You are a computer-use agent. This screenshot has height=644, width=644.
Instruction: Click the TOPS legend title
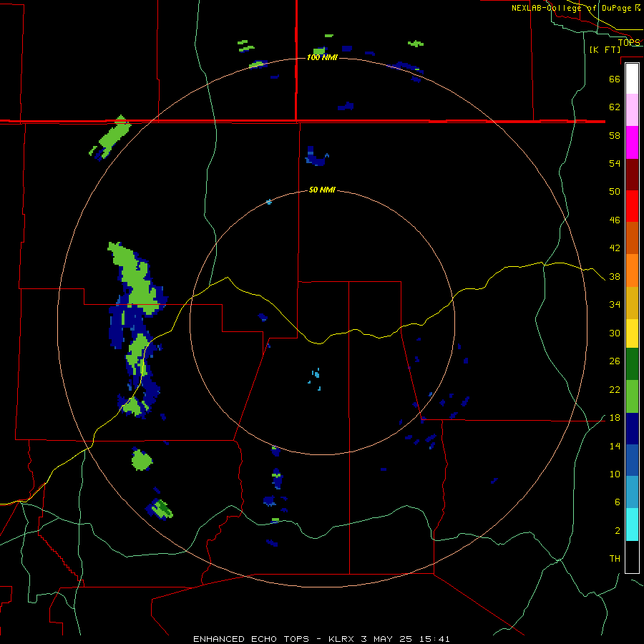(x=629, y=42)
